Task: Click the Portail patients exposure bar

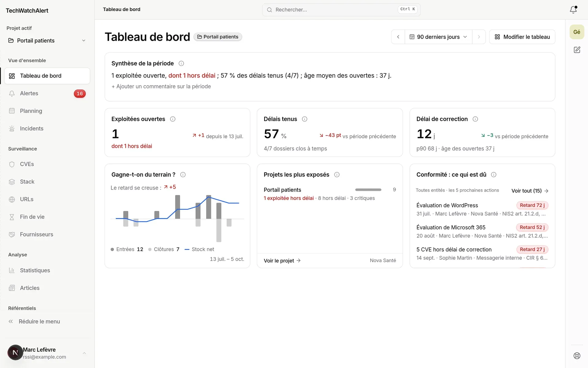Action: tap(368, 190)
